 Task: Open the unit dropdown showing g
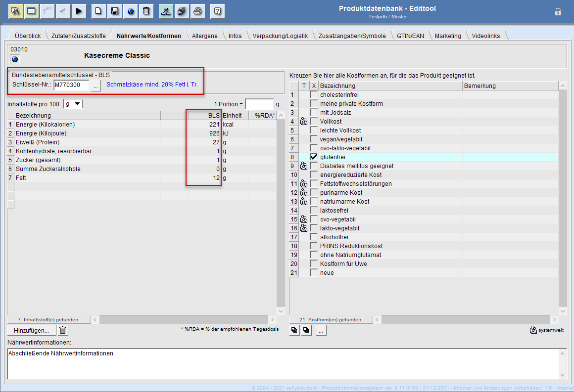[73, 104]
